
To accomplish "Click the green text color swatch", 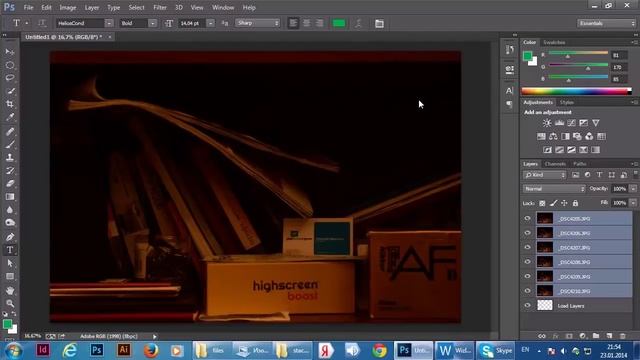I will click(339, 23).
